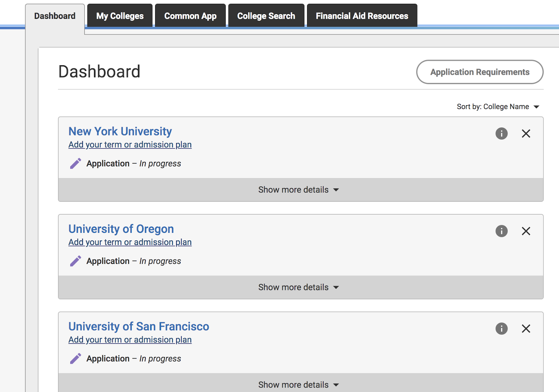Expand Show more details for University of San Francisco
Viewport: 559px width, 392px height.
[x=298, y=384]
